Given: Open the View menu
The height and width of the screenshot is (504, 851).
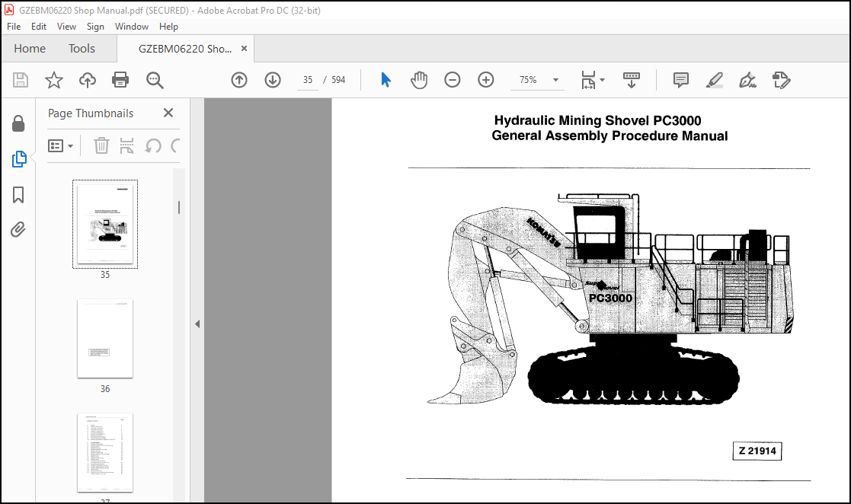Looking at the screenshot, I should click(x=66, y=27).
